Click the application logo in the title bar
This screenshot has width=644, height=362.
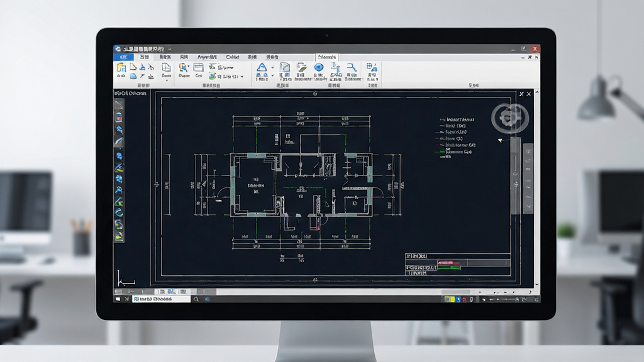(118, 49)
